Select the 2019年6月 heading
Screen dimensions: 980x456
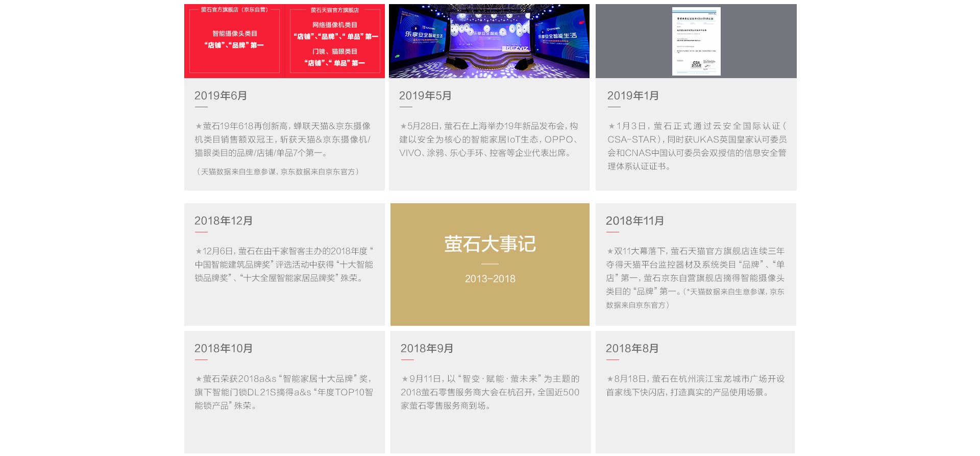(220, 95)
